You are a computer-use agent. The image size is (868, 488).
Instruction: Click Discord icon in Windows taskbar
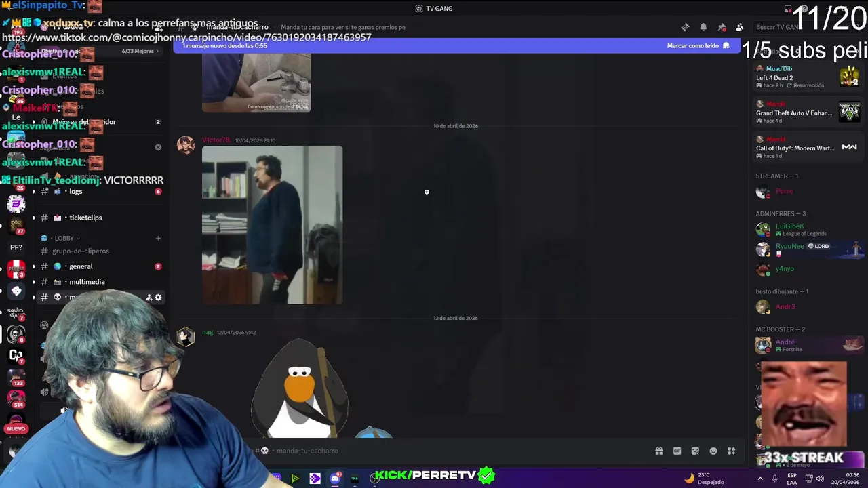[x=335, y=479]
